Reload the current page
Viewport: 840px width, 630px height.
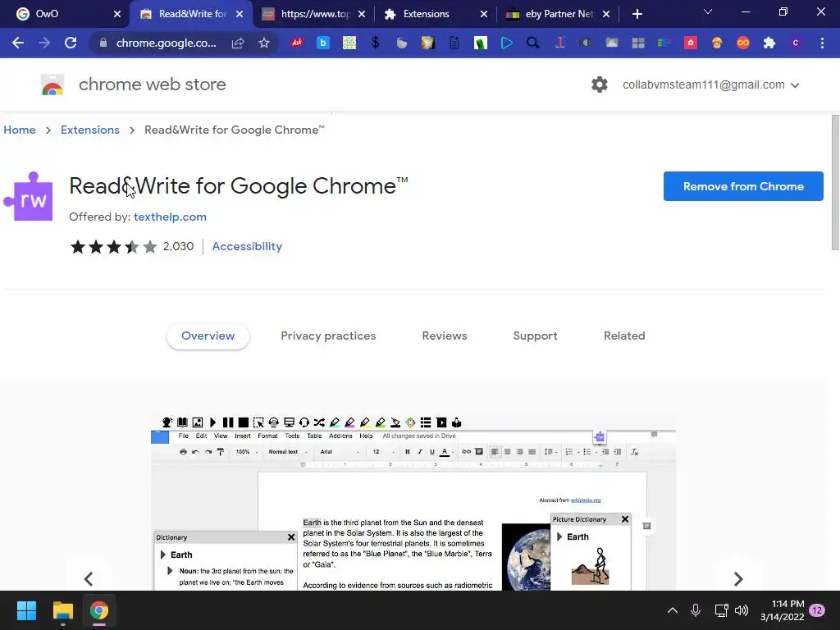pyautogui.click(x=71, y=43)
